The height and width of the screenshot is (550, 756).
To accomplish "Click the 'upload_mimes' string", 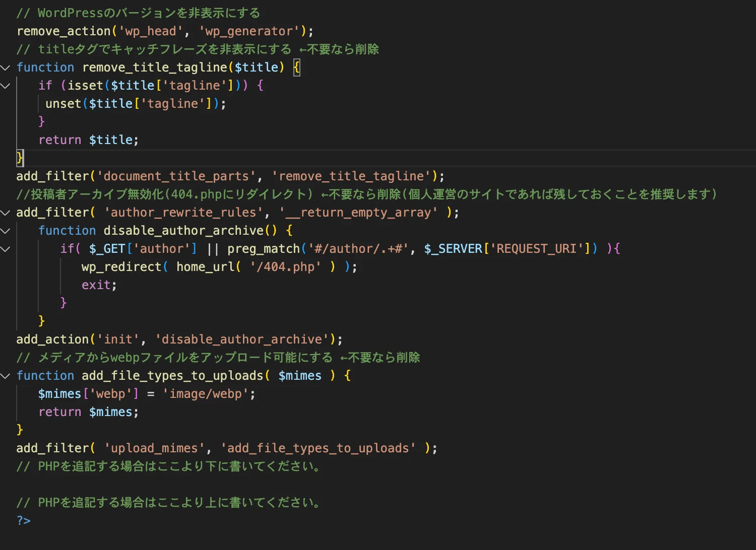I will point(154,448).
